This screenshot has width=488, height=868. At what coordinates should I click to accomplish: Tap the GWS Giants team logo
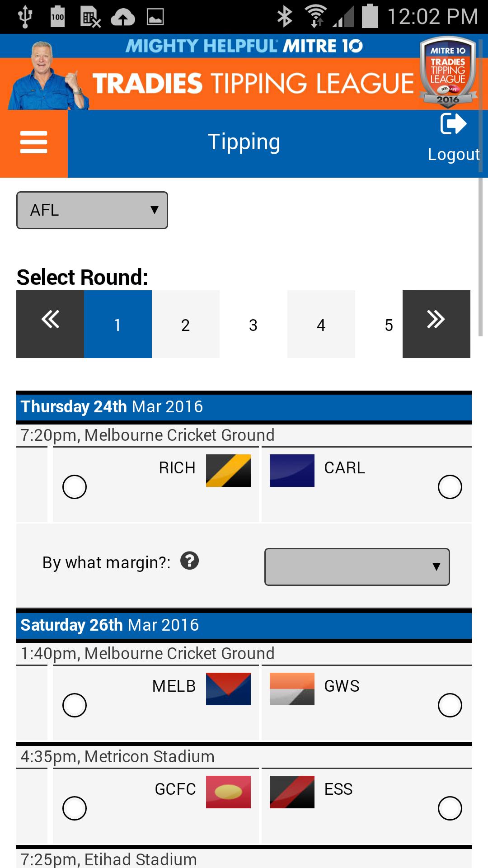pyautogui.click(x=291, y=689)
